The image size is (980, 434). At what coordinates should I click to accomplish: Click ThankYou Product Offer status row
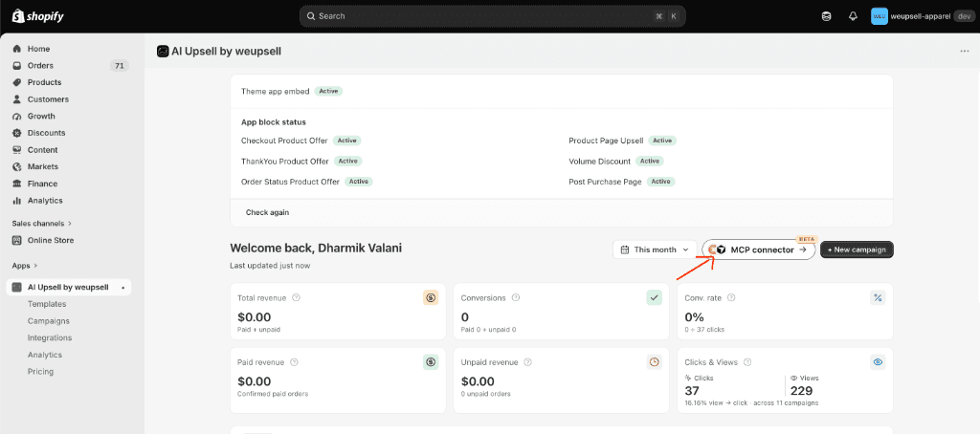pos(301,162)
